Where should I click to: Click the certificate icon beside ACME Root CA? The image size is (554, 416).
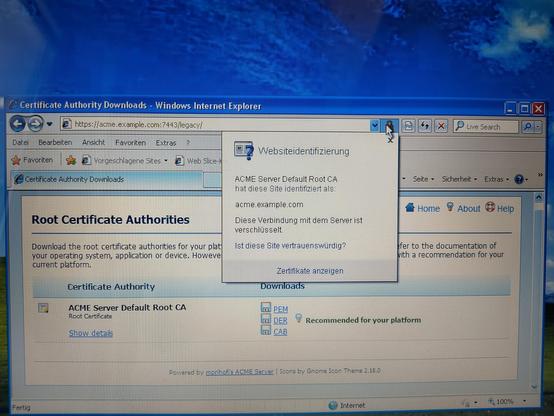(43, 308)
